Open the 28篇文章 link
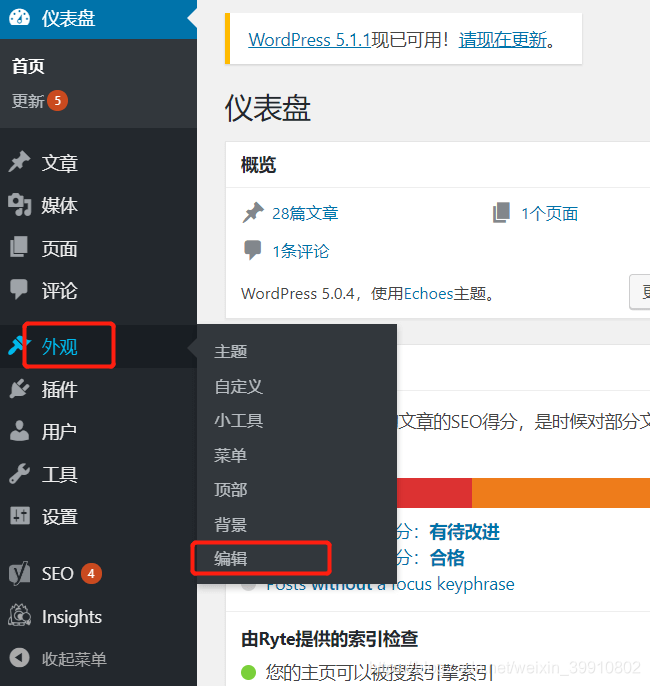 coord(305,214)
